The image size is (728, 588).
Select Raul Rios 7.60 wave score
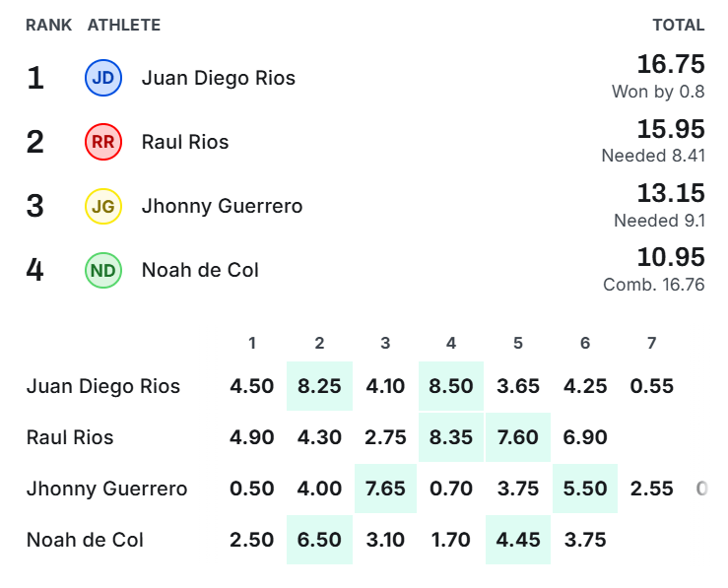coord(518,437)
